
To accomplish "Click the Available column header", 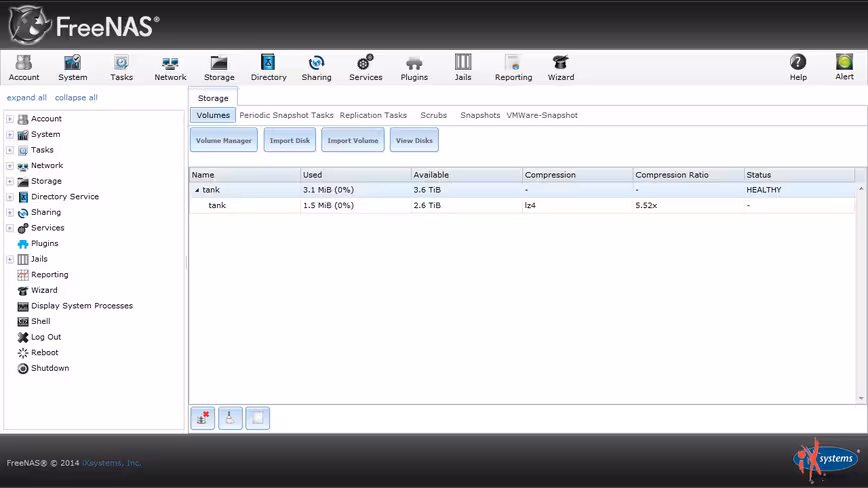I will (467, 175).
